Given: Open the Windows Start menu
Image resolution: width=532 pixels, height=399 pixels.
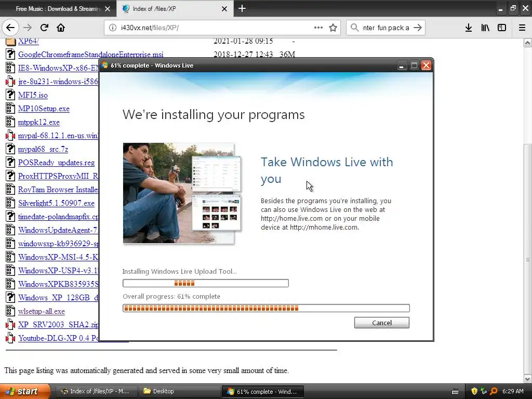Looking at the screenshot, I should pyautogui.click(x=25, y=391).
